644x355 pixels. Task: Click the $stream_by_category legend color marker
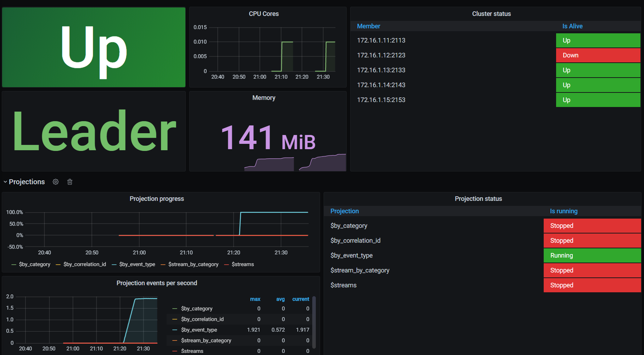(163, 264)
